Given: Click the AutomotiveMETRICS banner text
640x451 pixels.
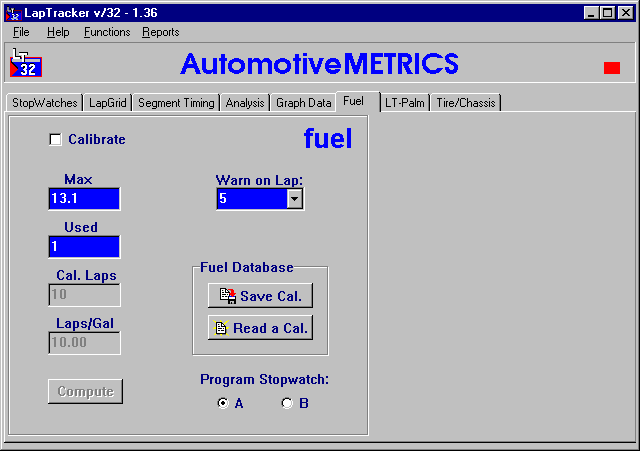Looking at the screenshot, I should (320, 64).
